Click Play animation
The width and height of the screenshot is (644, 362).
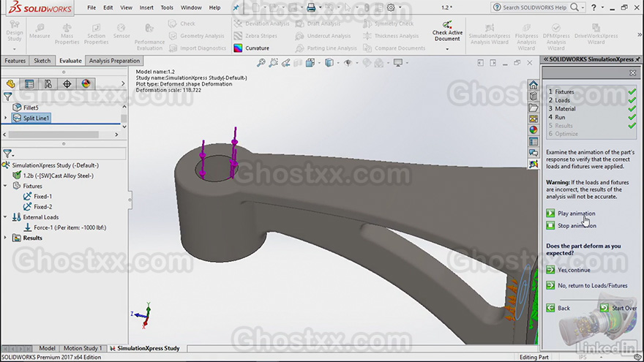point(571,214)
